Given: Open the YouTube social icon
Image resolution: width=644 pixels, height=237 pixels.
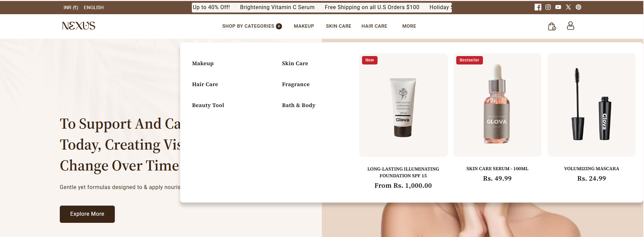Looking at the screenshot, I should click(x=558, y=7).
